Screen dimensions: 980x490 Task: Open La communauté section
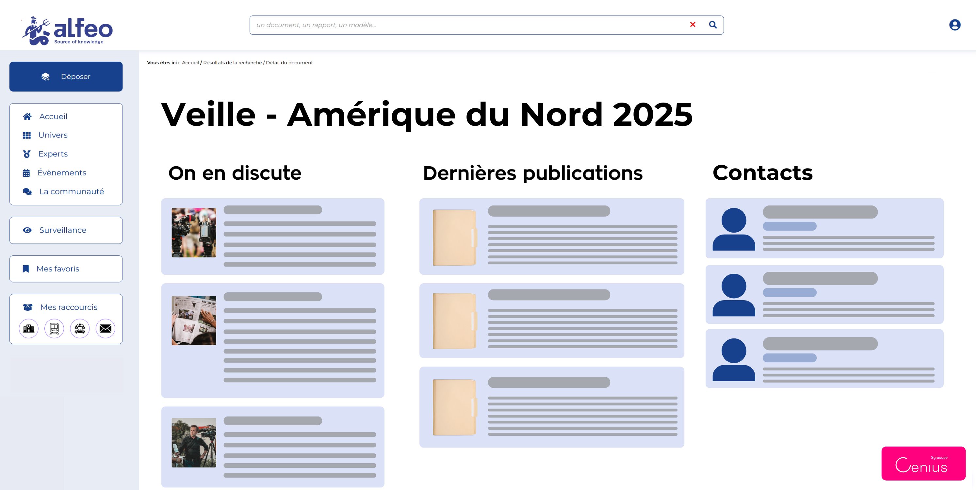(x=71, y=191)
